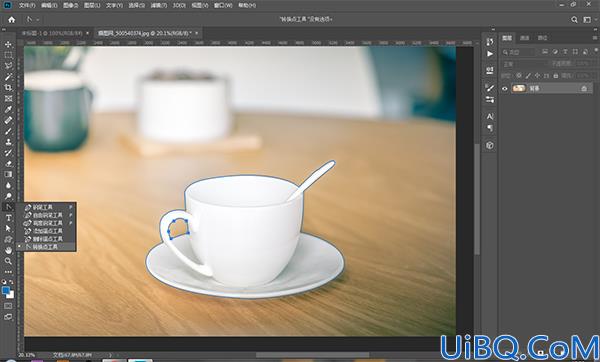Select the Clone Stamp tool
This screenshot has height=362, width=600.
(8, 142)
